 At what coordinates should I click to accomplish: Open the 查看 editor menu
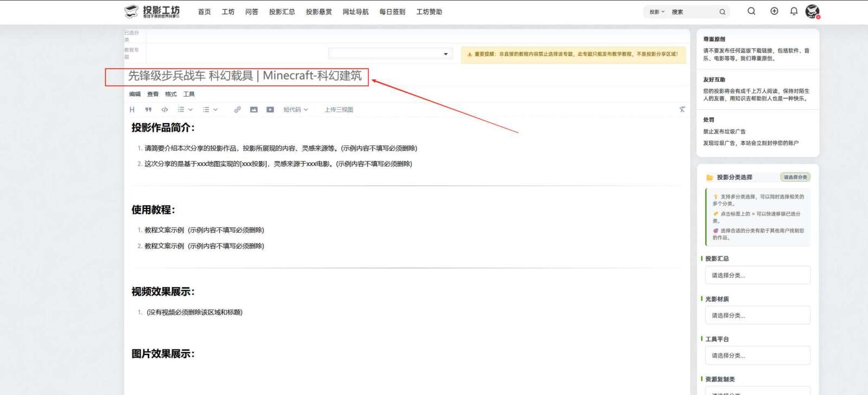pos(153,94)
